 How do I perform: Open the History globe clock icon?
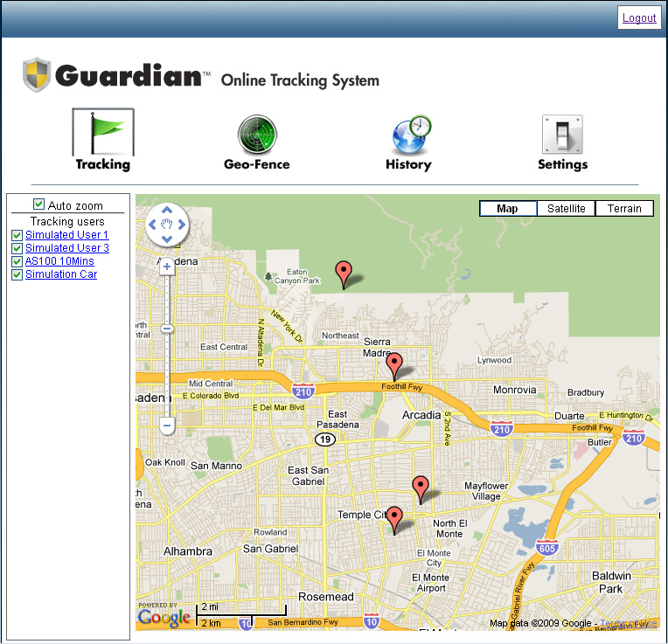412,134
